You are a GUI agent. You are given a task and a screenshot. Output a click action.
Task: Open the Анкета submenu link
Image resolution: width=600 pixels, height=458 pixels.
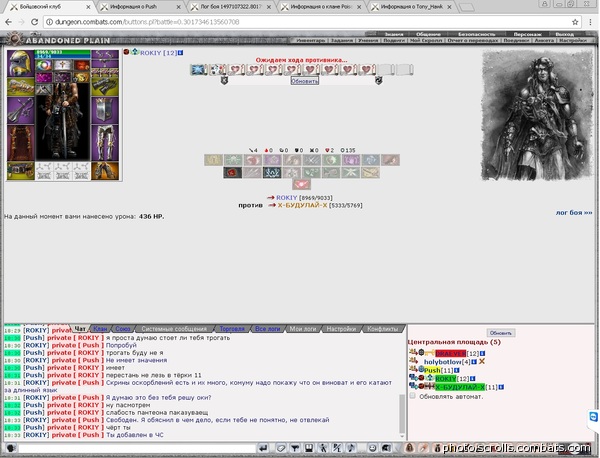[x=544, y=40]
